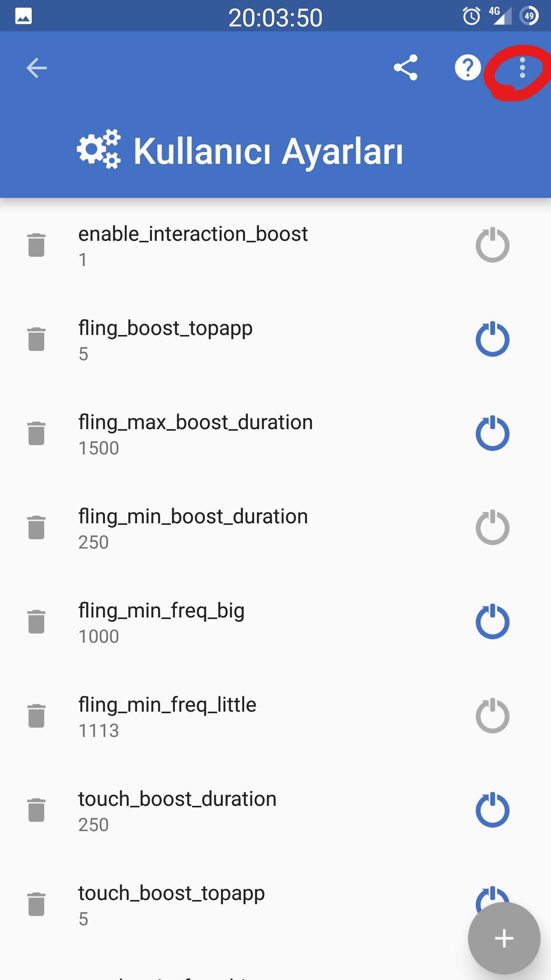
Task: Delete the fling_min_freq_big entry
Action: [x=36, y=622]
